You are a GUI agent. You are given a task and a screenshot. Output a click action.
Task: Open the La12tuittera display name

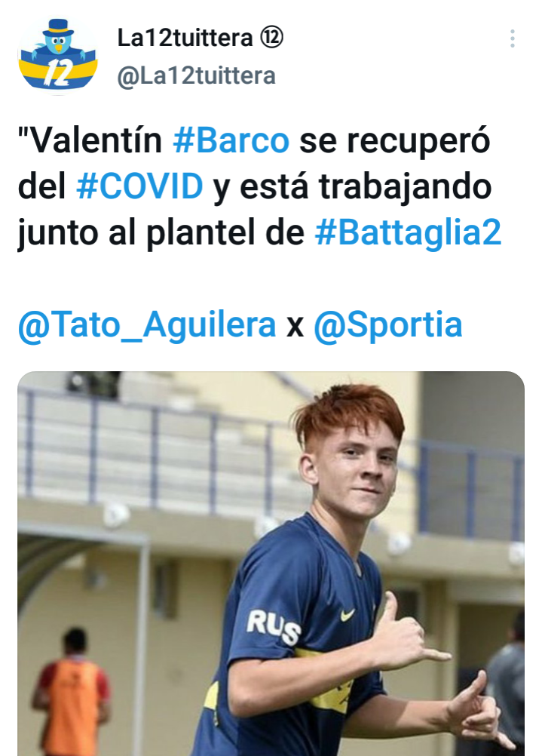click(x=185, y=38)
